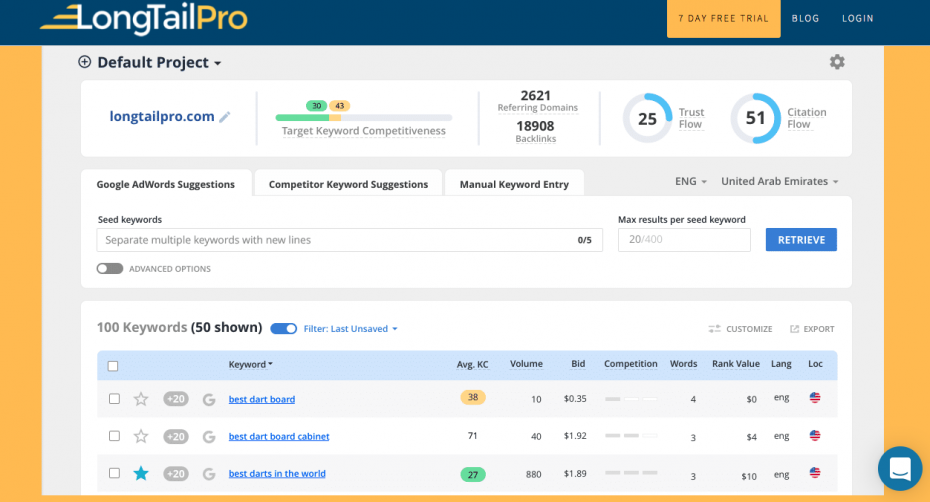The width and height of the screenshot is (930, 502).
Task: Click the Target Keyword Competitiveness bar
Action: [x=363, y=118]
